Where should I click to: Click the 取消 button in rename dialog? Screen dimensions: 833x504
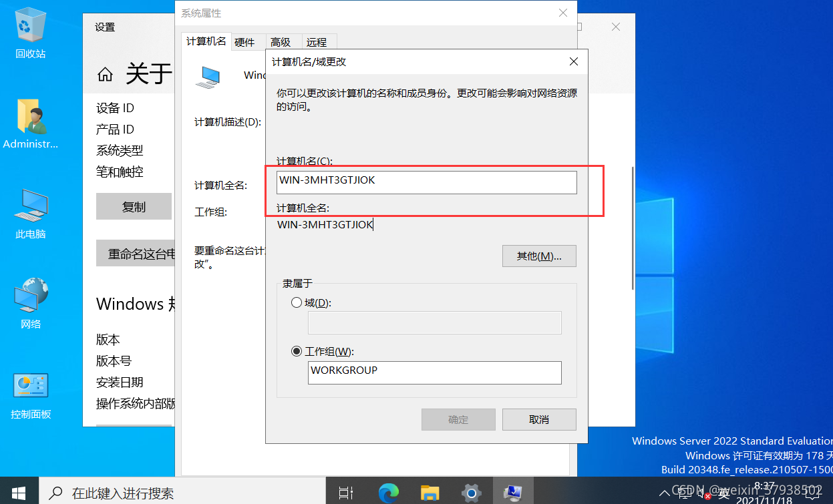point(539,419)
